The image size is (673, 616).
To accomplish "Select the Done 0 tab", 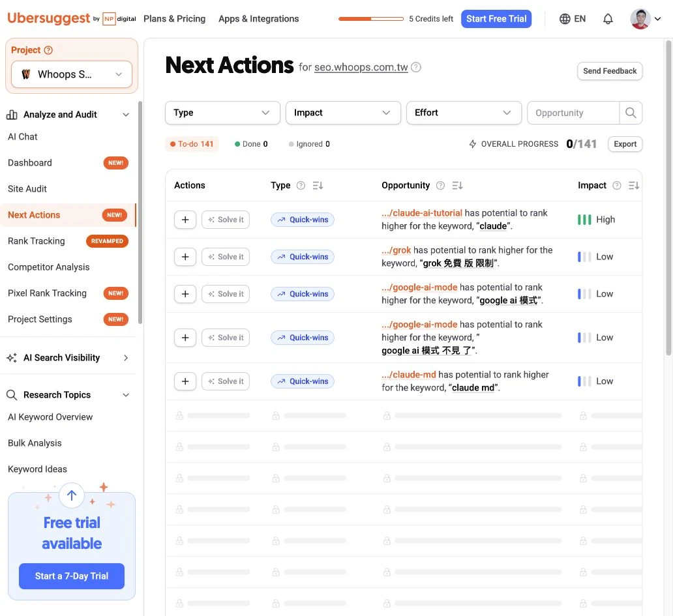I will pyautogui.click(x=251, y=144).
